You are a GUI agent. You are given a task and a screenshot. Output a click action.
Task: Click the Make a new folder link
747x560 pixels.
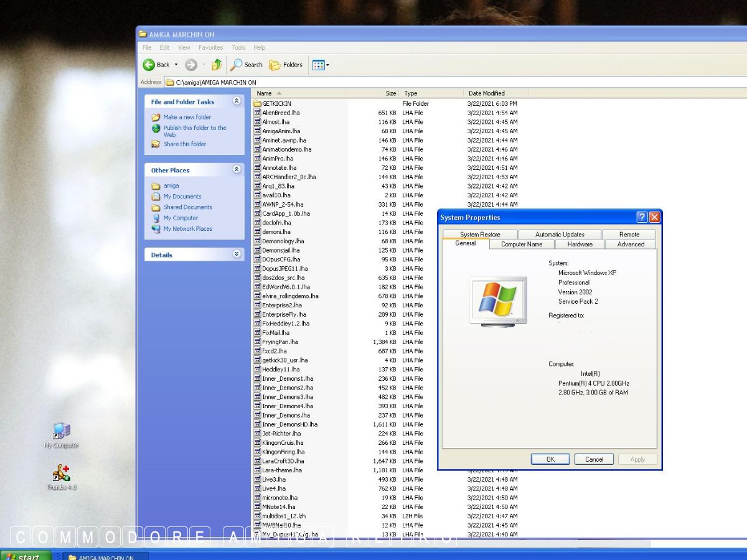[187, 117]
